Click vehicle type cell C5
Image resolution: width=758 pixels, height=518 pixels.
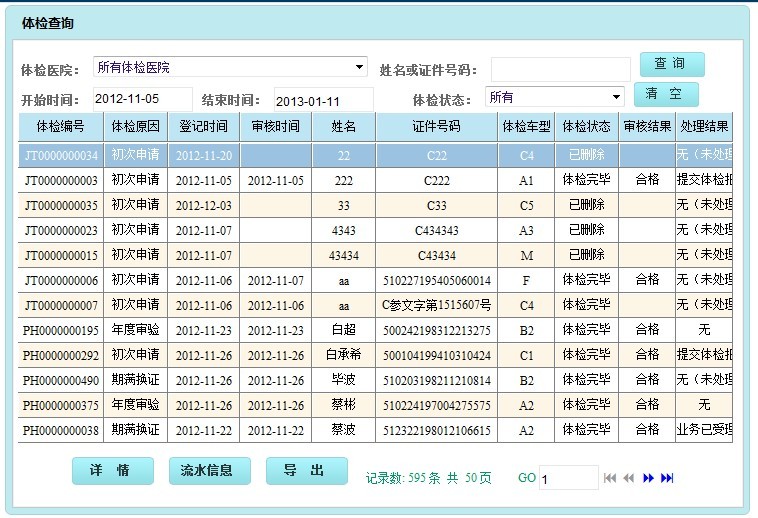tap(526, 205)
